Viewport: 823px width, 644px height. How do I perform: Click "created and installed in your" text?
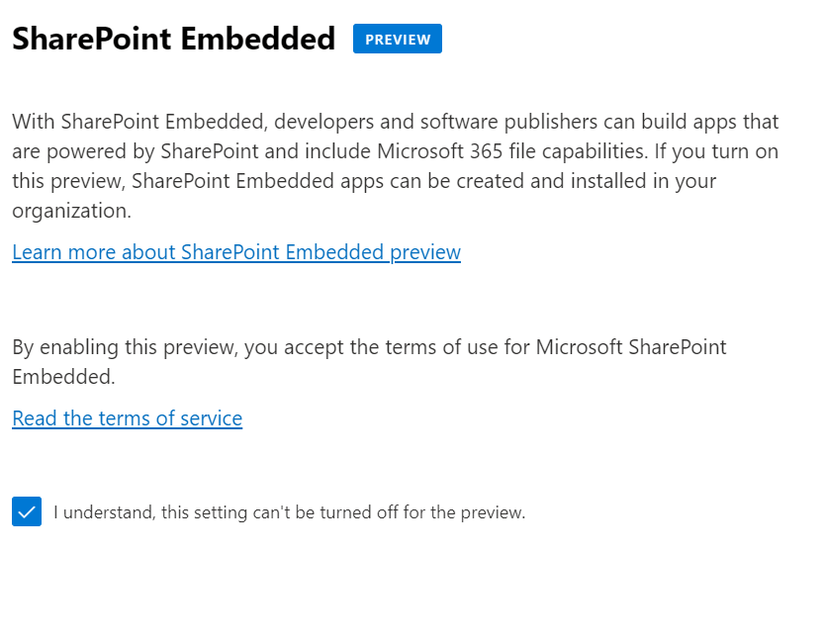[x=587, y=181]
